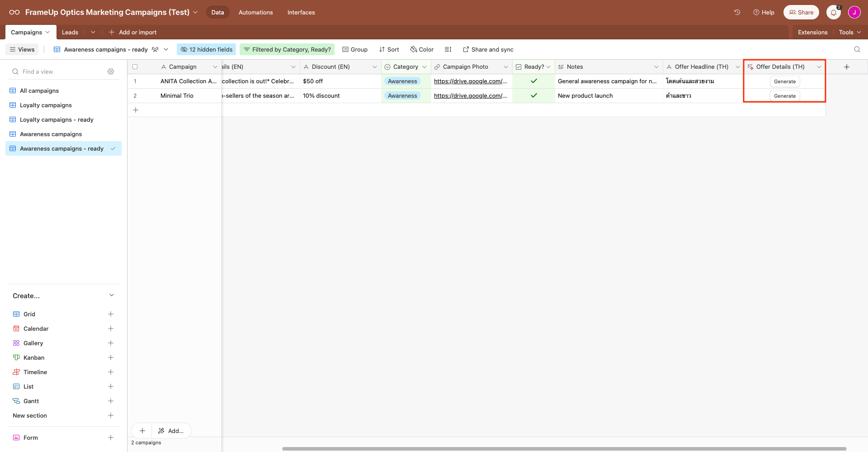Select Awareness campaigns view
The image size is (868, 452).
[63, 134]
